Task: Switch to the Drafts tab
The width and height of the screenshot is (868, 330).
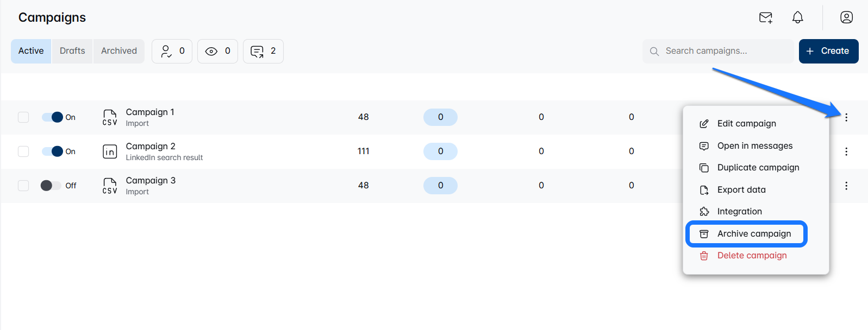Action: pyautogui.click(x=72, y=51)
